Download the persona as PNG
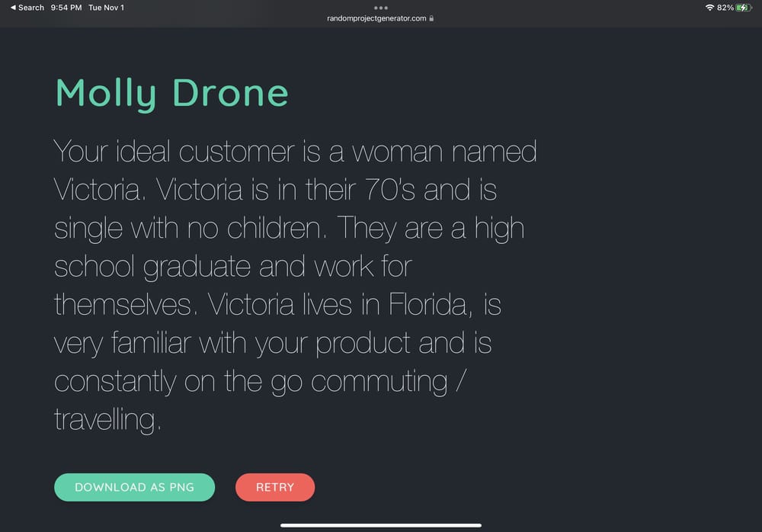Screen dimensions: 762x532 [x=134, y=487]
